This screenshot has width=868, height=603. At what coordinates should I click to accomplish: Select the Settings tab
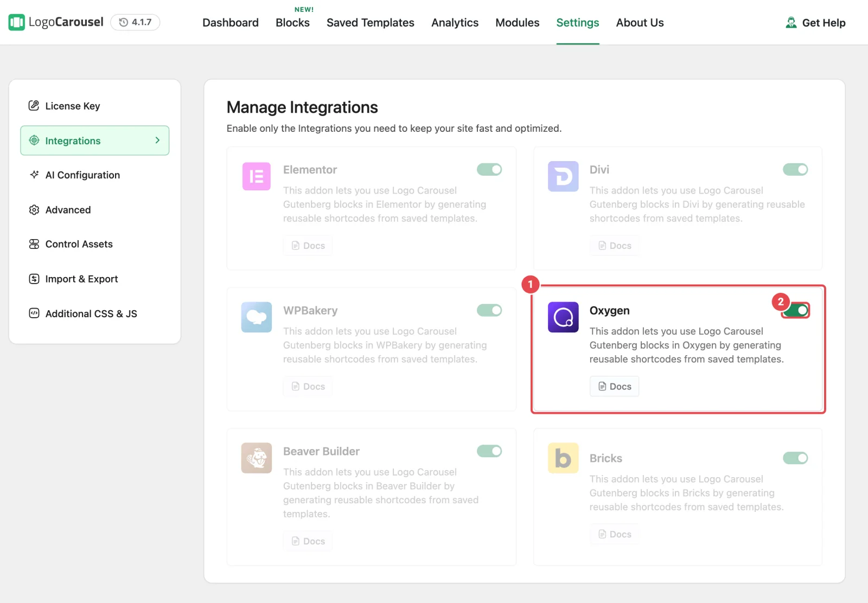[578, 23]
